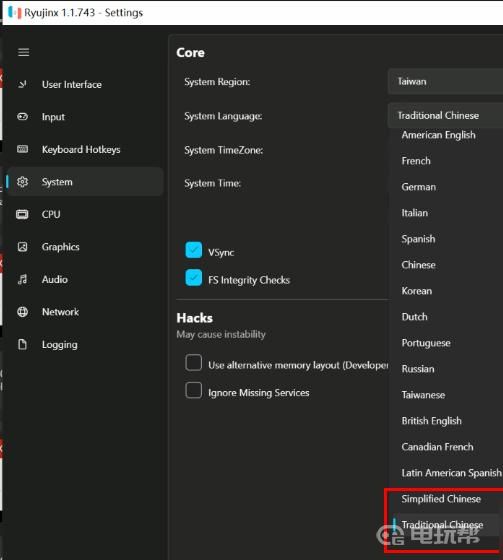The image size is (503, 560).
Task: Select Canadian French language option
Action: tap(437, 447)
